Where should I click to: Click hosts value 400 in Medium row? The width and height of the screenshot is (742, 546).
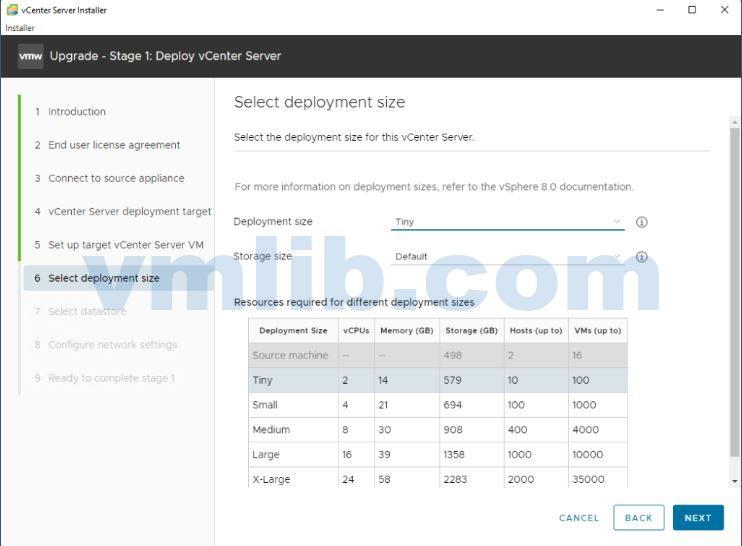(517, 430)
